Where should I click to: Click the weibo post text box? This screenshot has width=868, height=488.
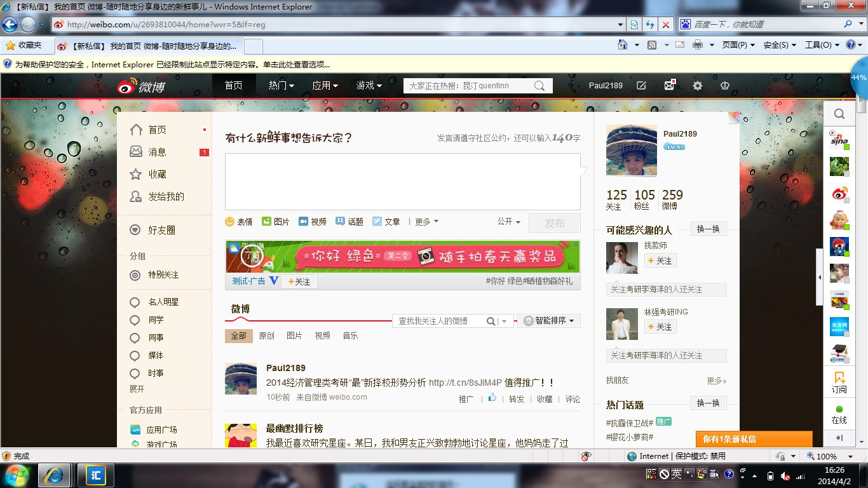click(403, 182)
